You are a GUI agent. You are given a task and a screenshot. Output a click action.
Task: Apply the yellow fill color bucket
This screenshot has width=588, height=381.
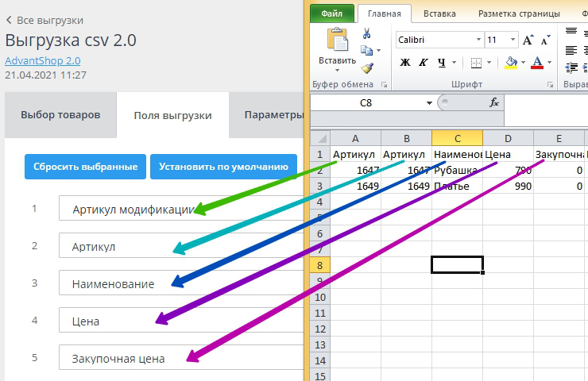click(x=511, y=62)
